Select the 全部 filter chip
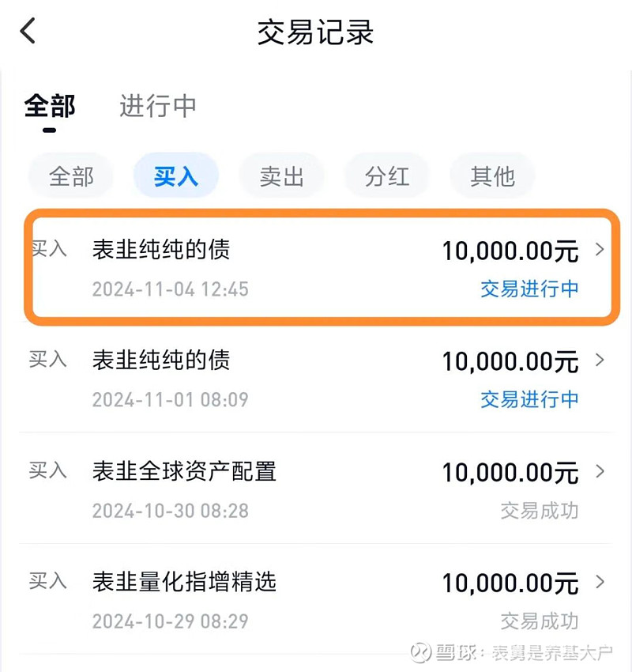Screen dimensions: 632x672 pos(71,176)
